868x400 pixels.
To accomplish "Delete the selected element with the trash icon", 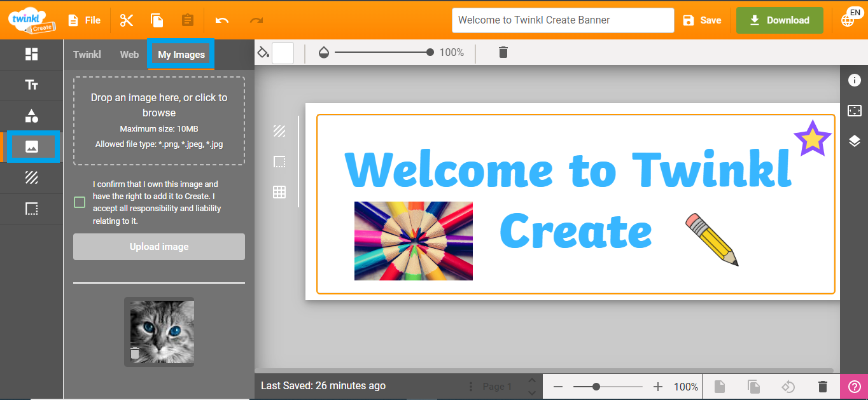I will [x=503, y=52].
